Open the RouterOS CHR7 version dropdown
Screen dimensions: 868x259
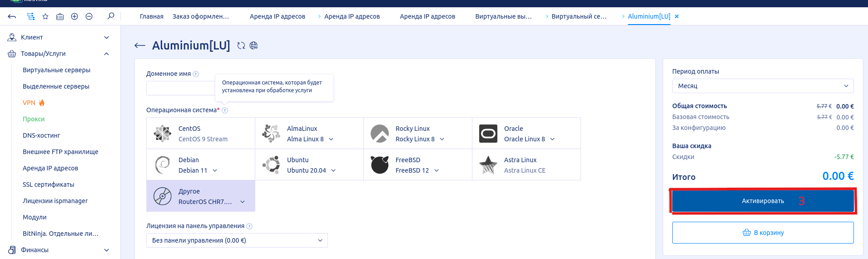(243, 202)
